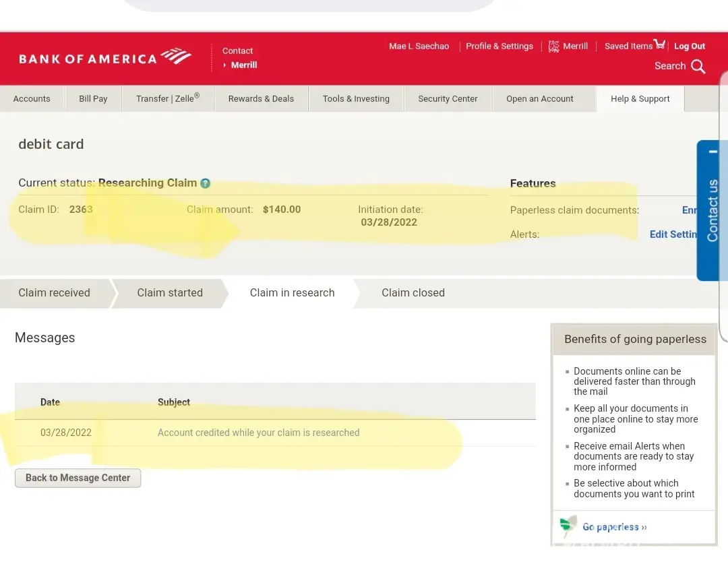Click the Log Out link
The width and height of the screenshot is (728, 566).
click(690, 46)
